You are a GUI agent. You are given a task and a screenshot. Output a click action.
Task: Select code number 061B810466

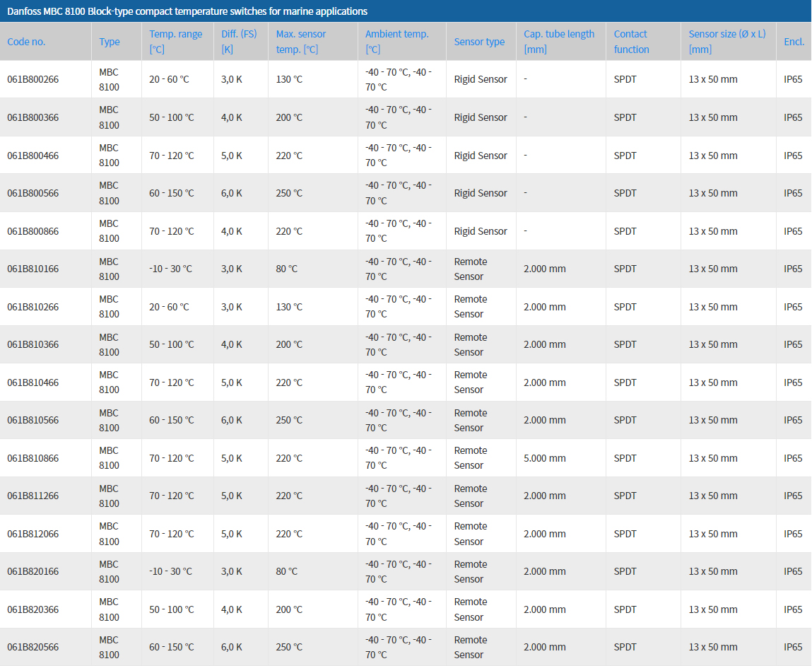(x=33, y=382)
